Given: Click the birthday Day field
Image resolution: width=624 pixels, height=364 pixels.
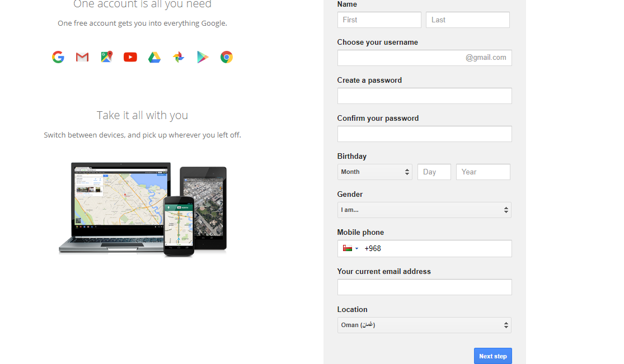Looking at the screenshot, I should (434, 172).
